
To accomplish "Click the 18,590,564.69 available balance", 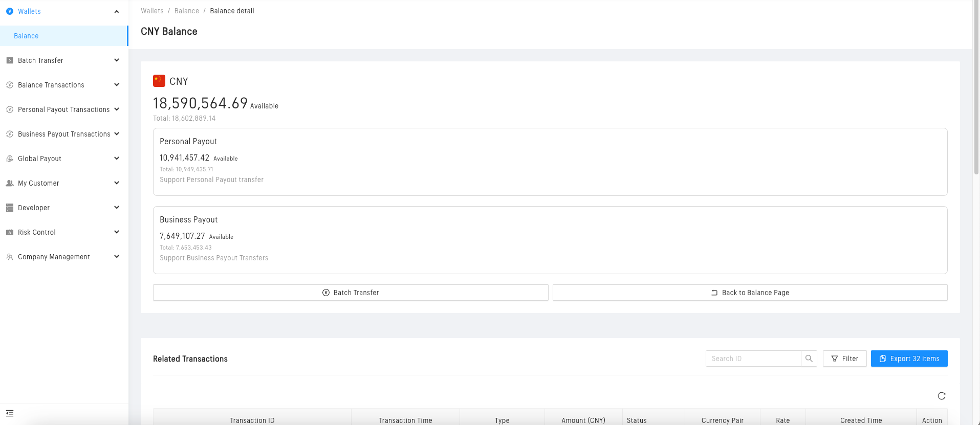I will click(201, 103).
